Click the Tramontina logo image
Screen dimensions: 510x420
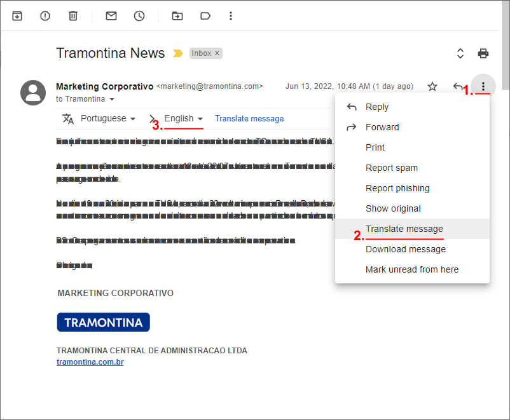[x=104, y=322]
